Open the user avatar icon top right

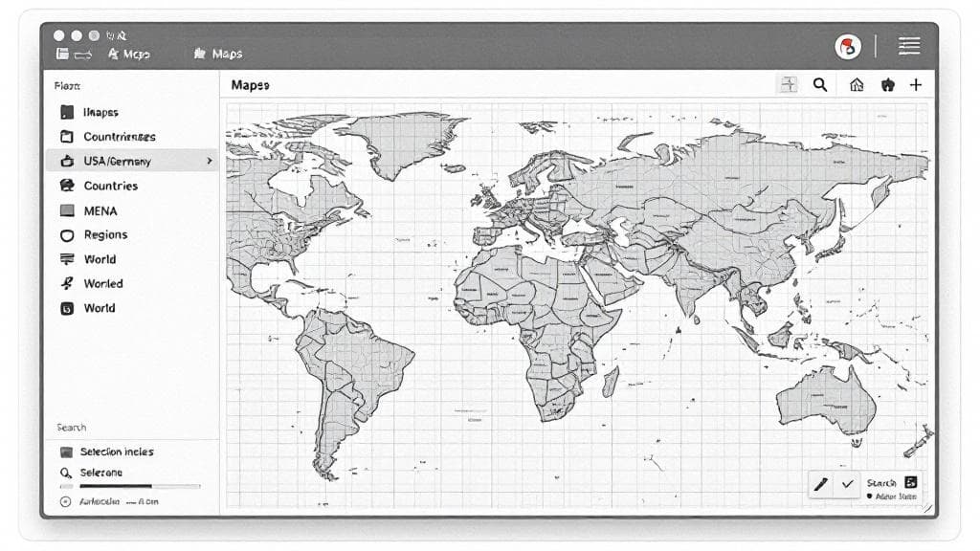pos(846,46)
